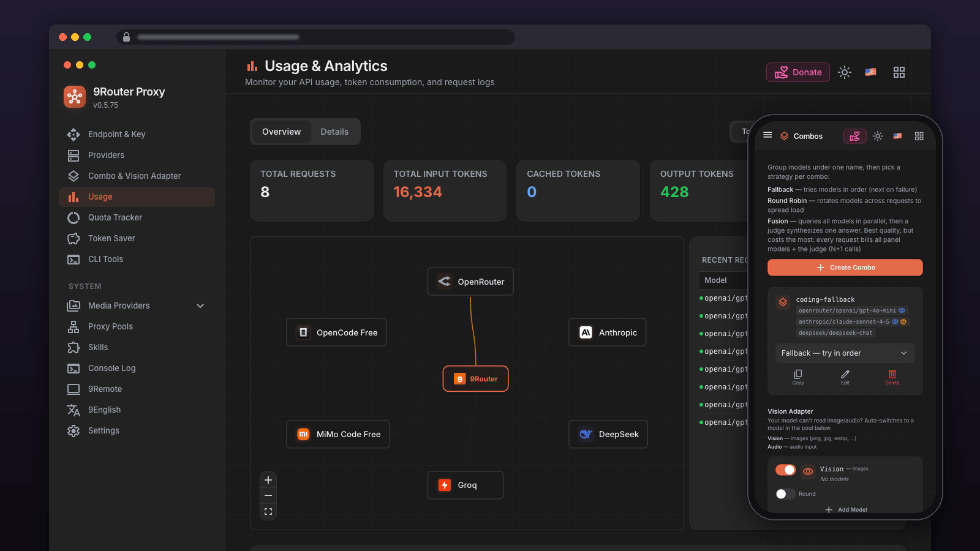The width and height of the screenshot is (980, 551).
Task: Open the Endpoint & Key page
Action: tap(137, 134)
